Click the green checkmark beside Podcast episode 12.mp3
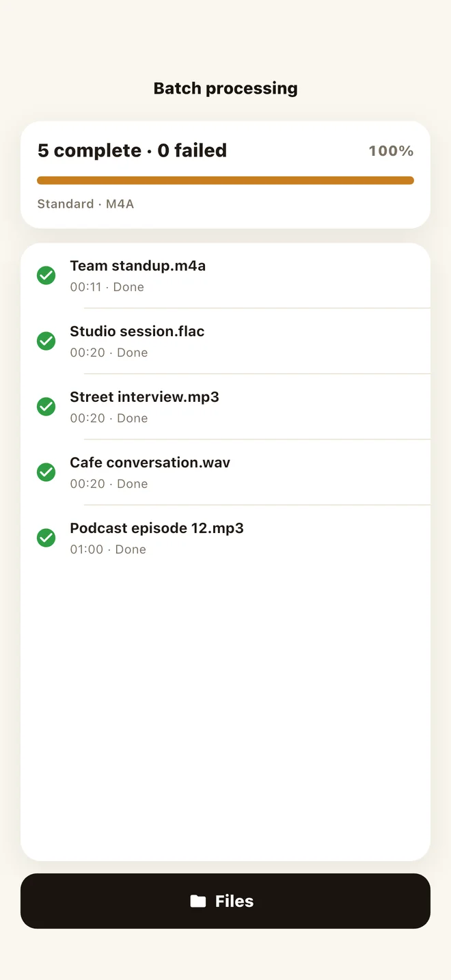This screenshot has height=980, width=451. pyautogui.click(x=46, y=538)
